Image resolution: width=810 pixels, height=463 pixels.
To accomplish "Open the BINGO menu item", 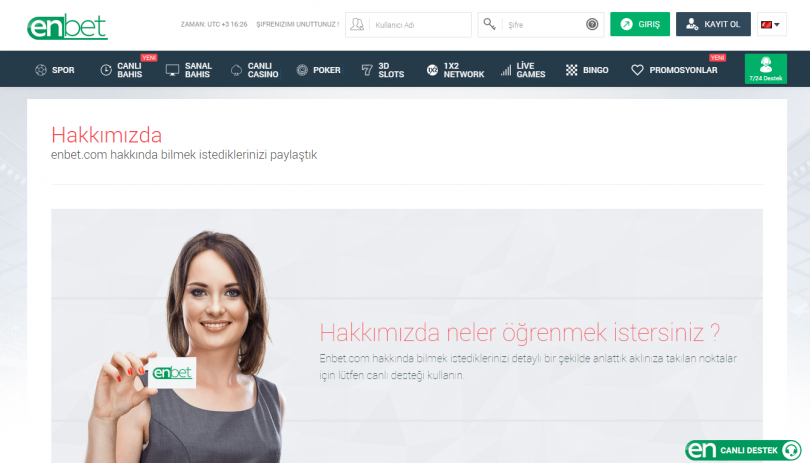I will [x=587, y=70].
